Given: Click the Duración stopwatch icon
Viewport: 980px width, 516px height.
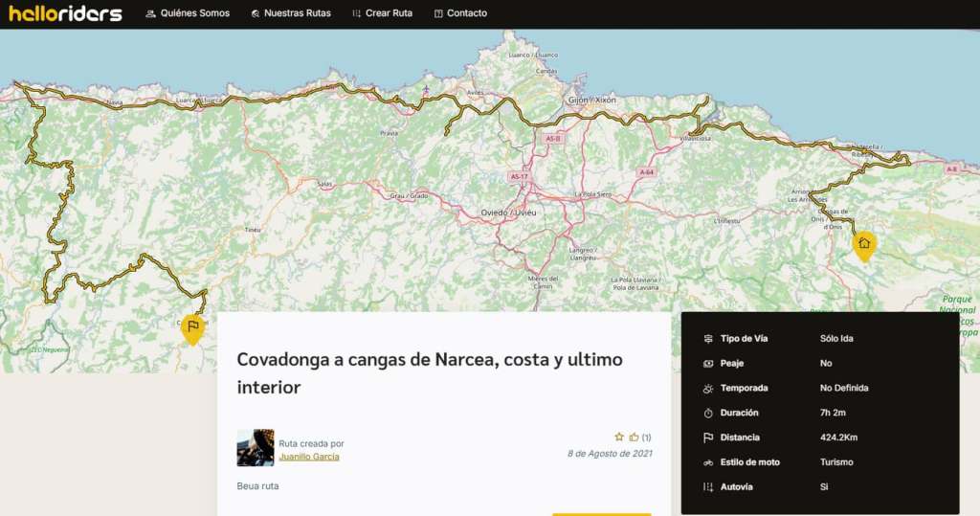Looking at the screenshot, I should tap(708, 413).
